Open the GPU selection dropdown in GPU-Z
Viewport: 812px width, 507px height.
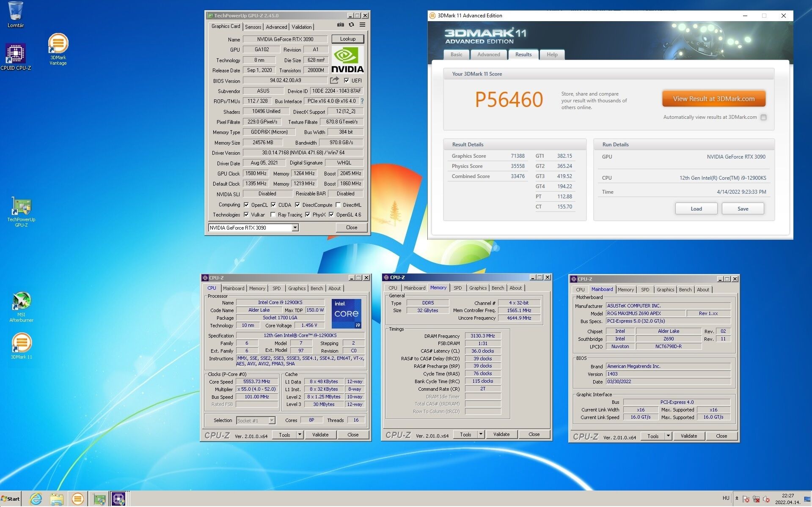(295, 227)
